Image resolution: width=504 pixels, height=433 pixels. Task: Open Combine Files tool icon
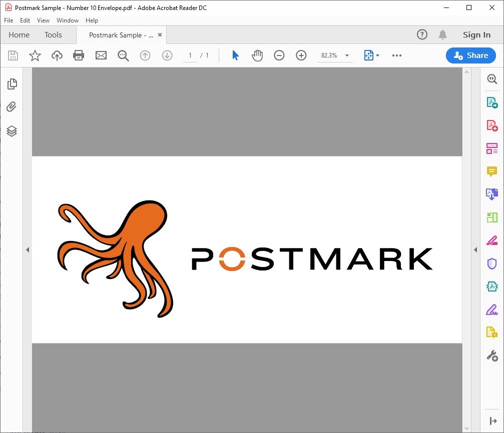coord(492,194)
